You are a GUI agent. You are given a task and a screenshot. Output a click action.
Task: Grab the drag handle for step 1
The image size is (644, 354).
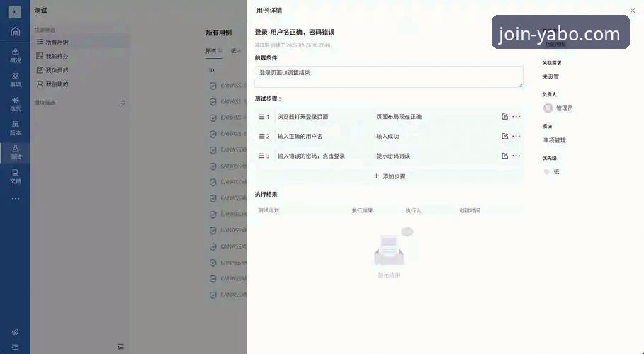261,117
